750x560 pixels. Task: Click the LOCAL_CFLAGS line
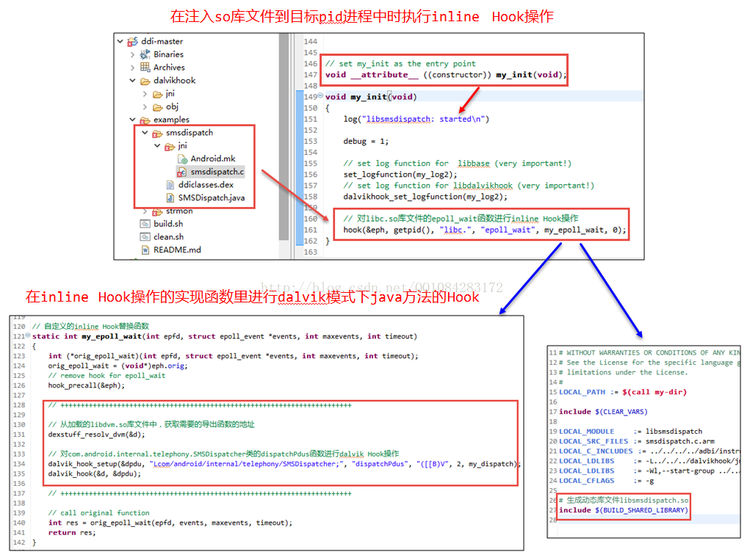[606, 480]
